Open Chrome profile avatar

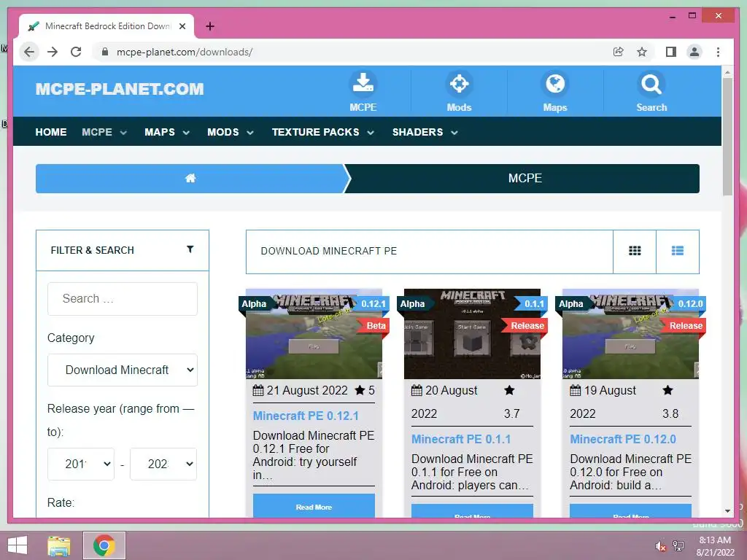tap(694, 52)
